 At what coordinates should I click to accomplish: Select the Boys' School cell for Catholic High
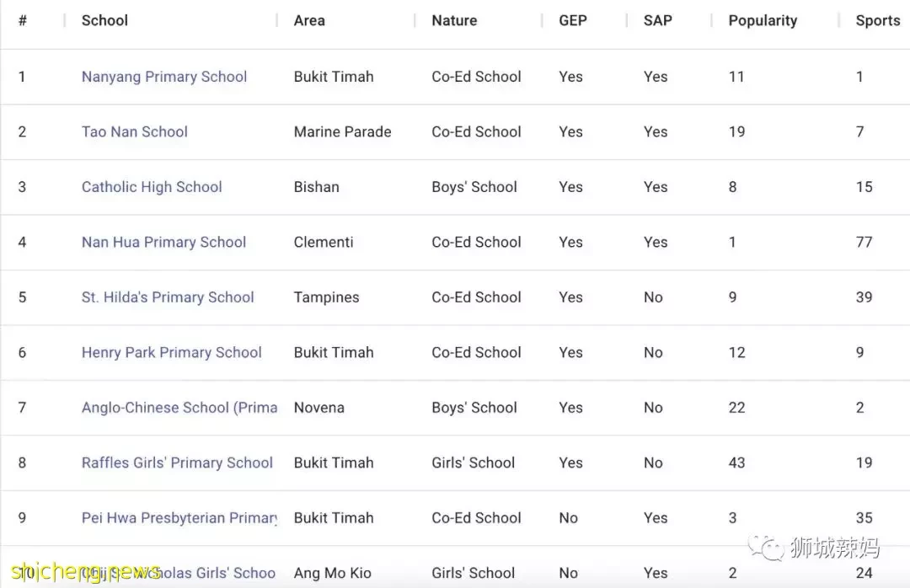[x=474, y=187]
